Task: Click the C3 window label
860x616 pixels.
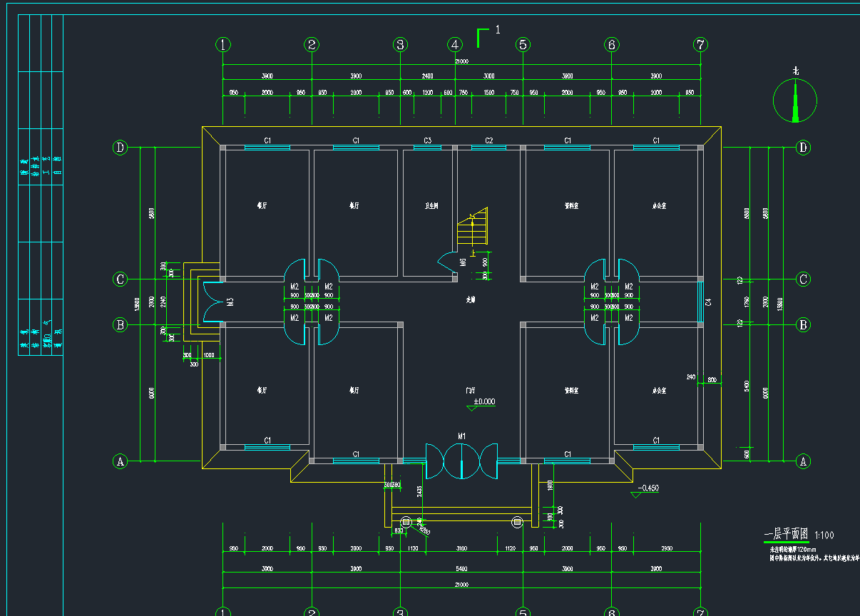Action: [x=428, y=140]
